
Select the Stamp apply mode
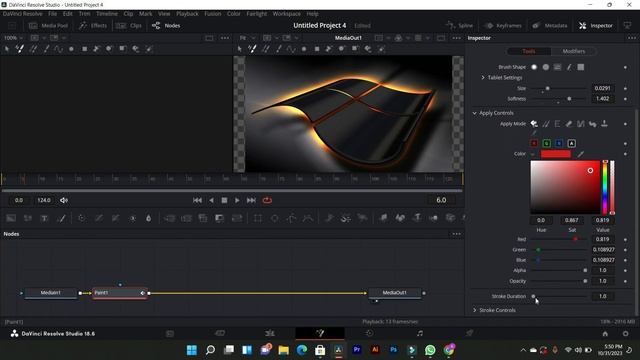tap(604, 124)
